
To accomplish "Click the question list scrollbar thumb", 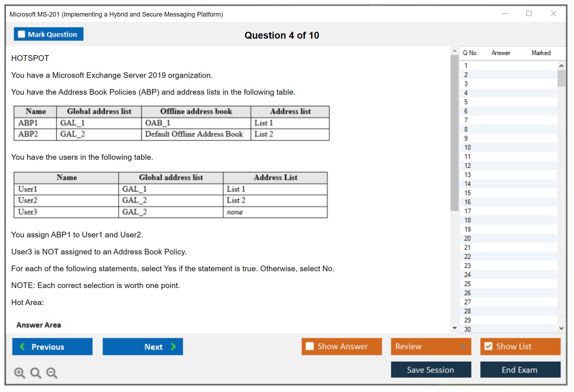I will pyautogui.click(x=561, y=78).
